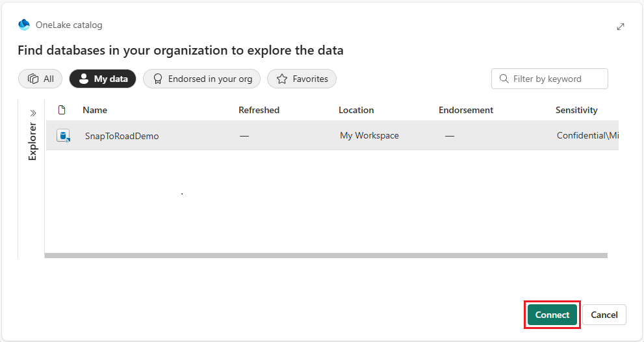Select the SnapToRoadDemo database name
This screenshot has width=644, height=342.
tap(122, 136)
